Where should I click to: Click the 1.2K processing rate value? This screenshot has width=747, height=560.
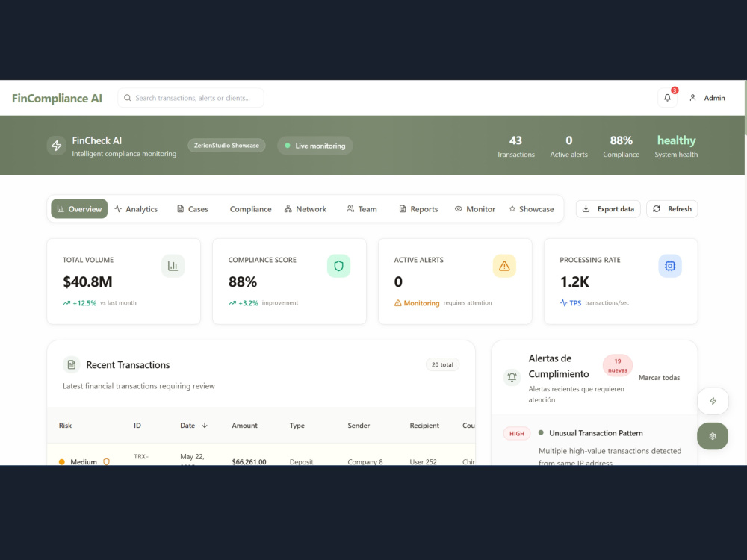(574, 281)
